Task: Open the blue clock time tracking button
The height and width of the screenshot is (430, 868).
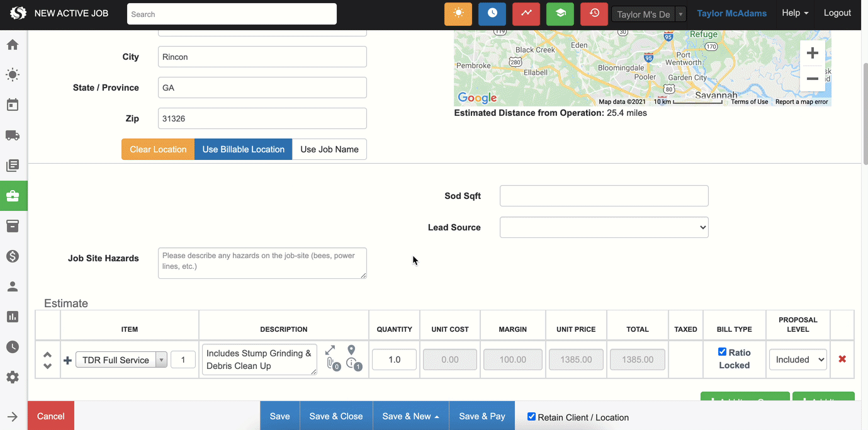Action: tap(492, 14)
